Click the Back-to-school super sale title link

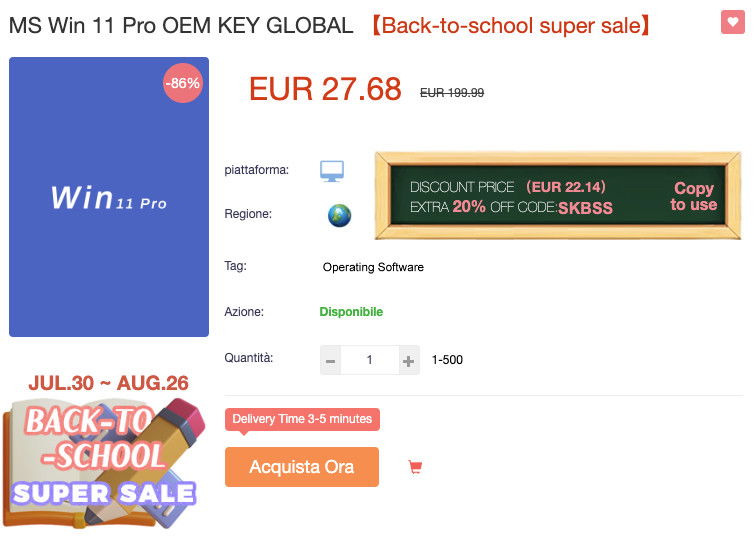point(510,26)
